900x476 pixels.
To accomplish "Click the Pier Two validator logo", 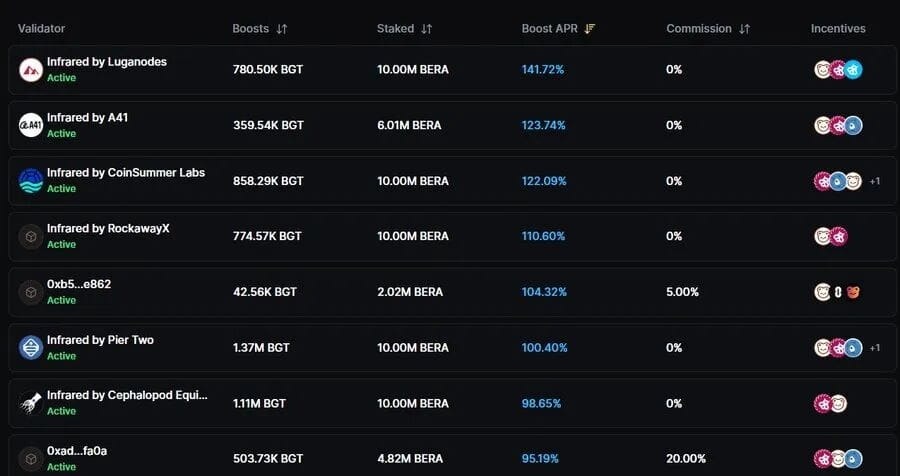I will 31,348.
